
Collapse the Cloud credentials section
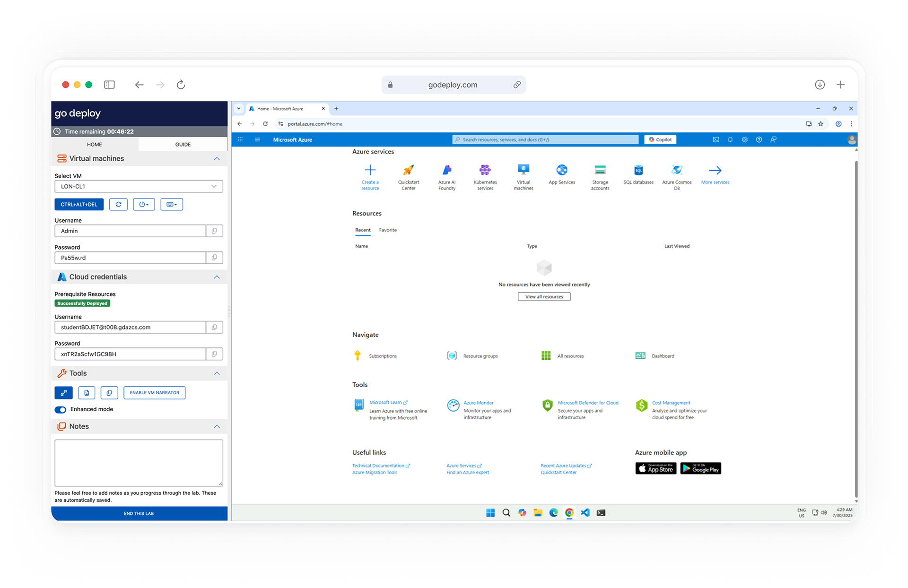(217, 277)
